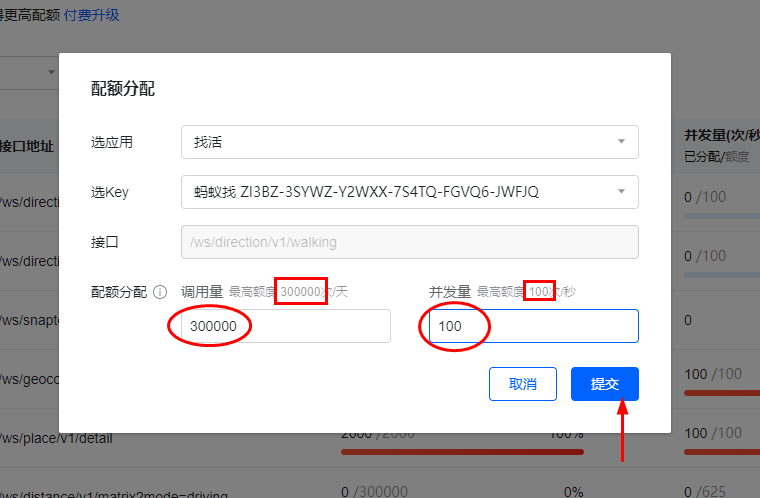
Task: Click the background dropdown arrow above 接口地址
Action: coord(51,72)
